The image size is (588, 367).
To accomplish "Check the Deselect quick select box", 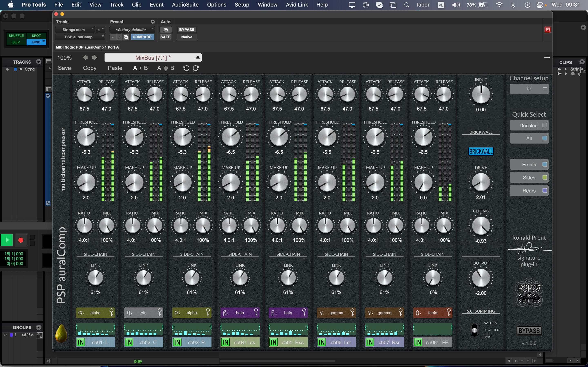I will [545, 125].
